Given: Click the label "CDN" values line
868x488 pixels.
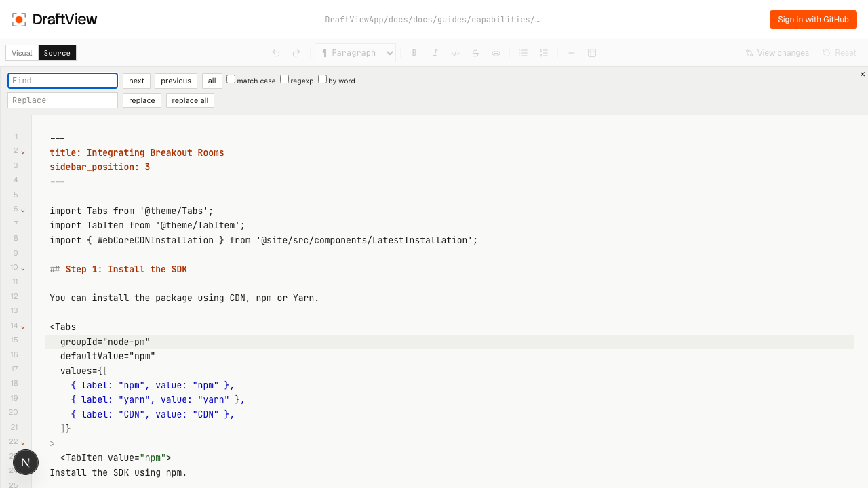Looking at the screenshot, I should [153, 414].
